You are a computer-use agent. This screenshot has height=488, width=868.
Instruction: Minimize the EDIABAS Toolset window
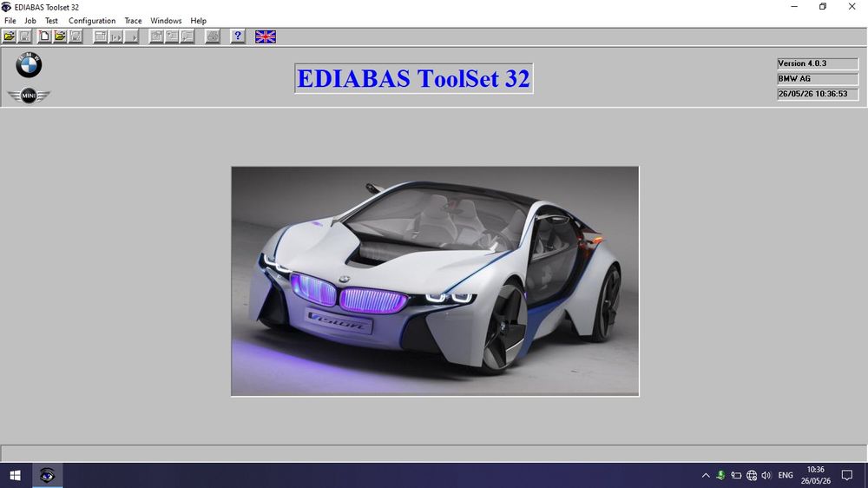794,7
